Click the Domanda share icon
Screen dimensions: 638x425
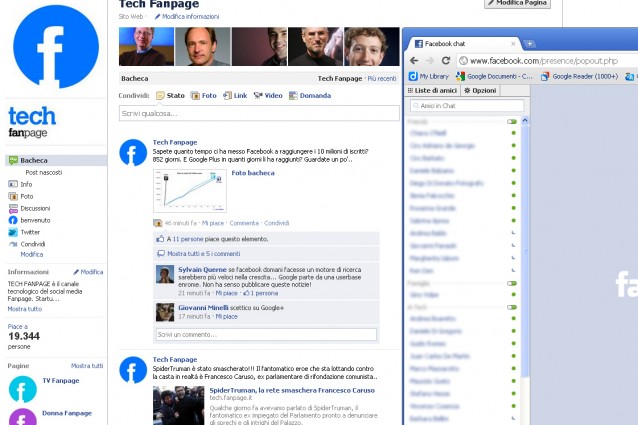pos(293,96)
